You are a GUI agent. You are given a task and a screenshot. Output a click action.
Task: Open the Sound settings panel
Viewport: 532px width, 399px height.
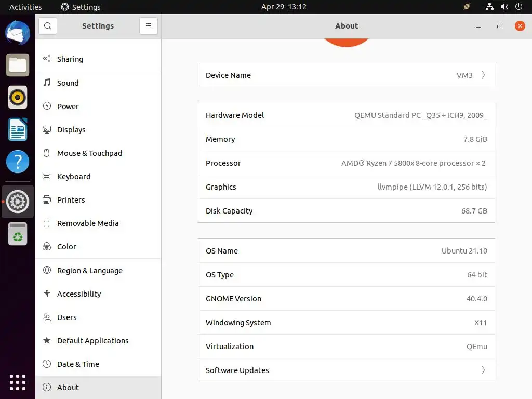click(98, 83)
